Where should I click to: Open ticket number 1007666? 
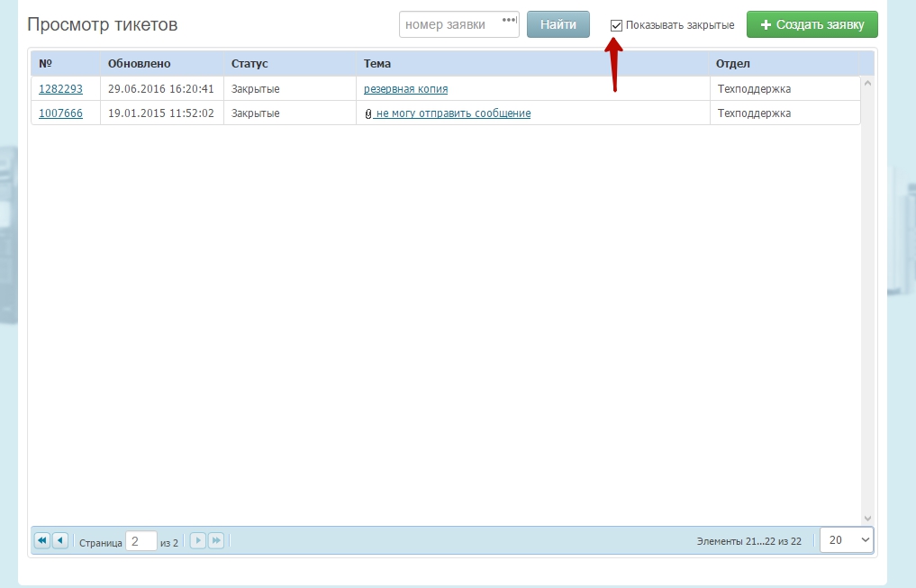coord(60,113)
